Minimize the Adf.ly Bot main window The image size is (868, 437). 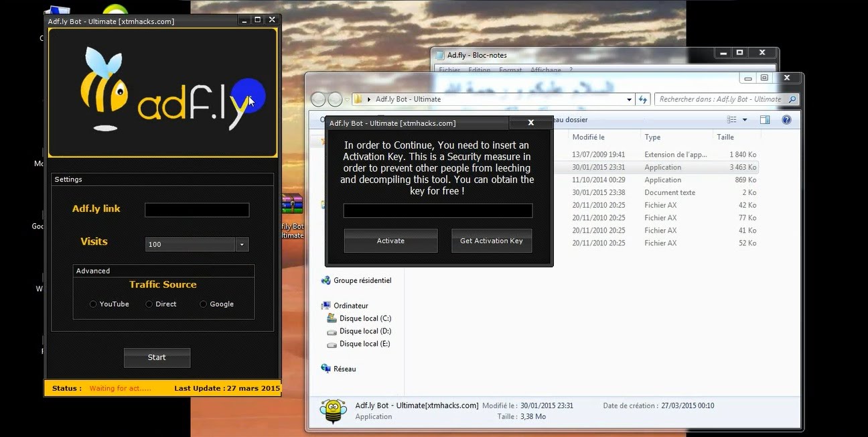[x=244, y=20]
